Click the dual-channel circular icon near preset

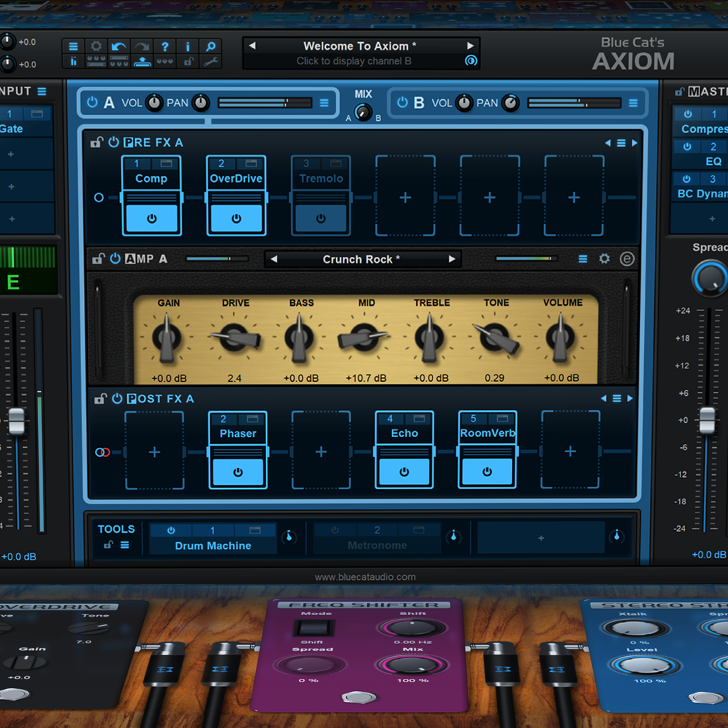click(x=471, y=61)
